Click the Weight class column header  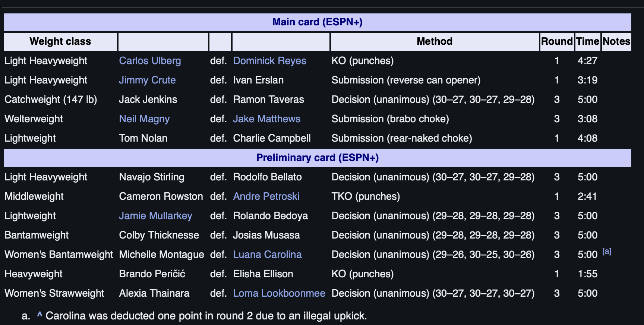60,41
